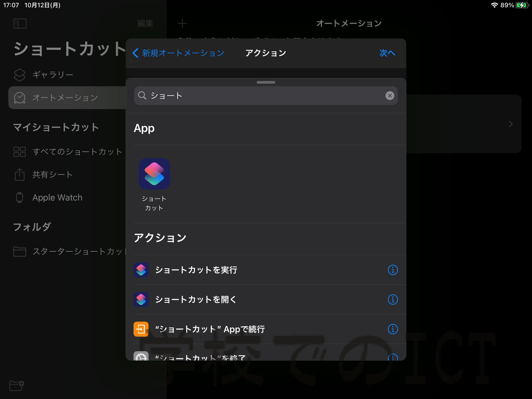Open ギャラリー in sidebar

(x=67, y=75)
